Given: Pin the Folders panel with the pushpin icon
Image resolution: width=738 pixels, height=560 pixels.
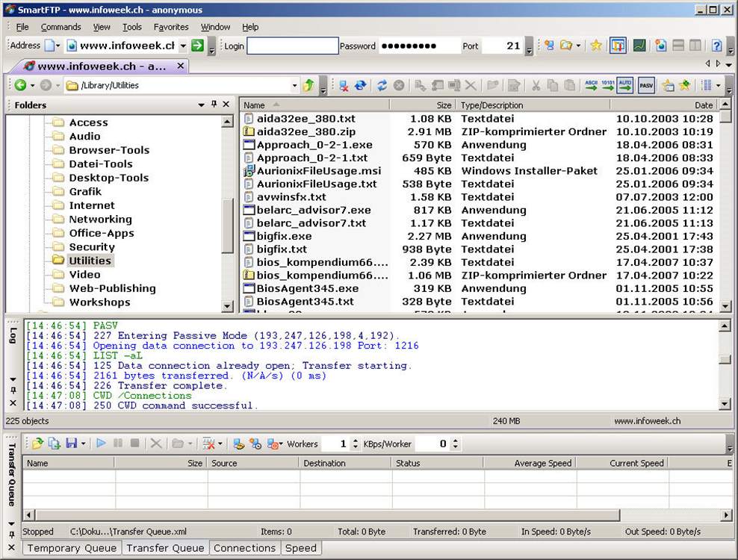Looking at the screenshot, I should [x=214, y=104].
